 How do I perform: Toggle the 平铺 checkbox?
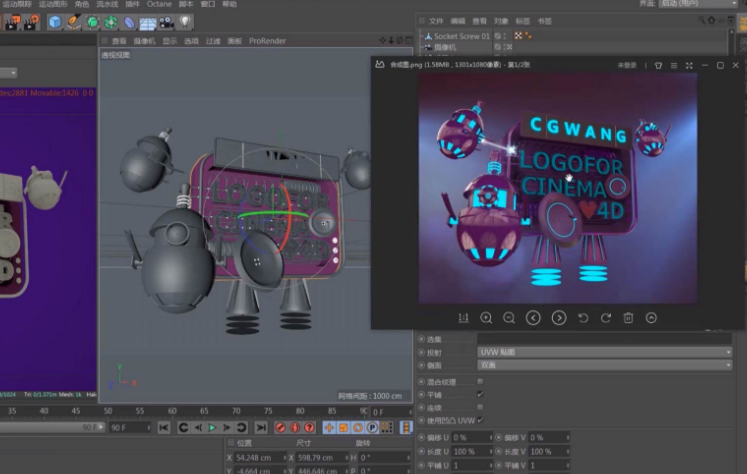point(481,394)
